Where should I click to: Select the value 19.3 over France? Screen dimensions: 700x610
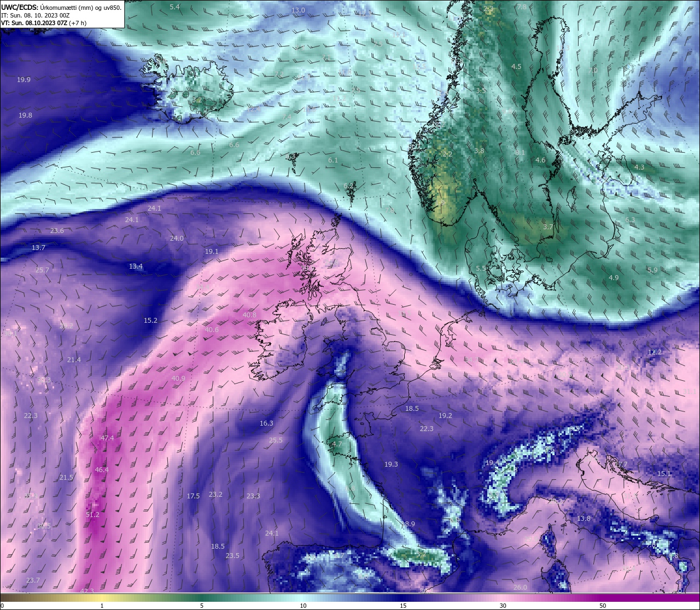click(x=391, y=464)
